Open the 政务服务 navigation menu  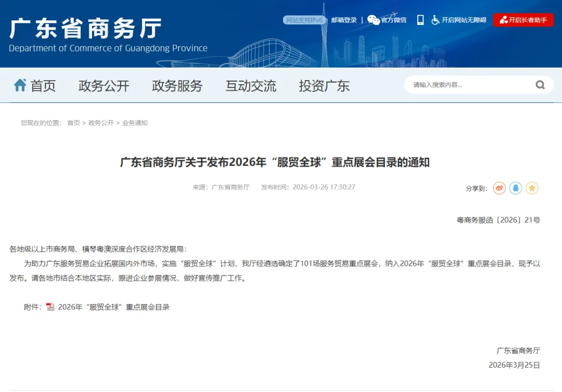(177, 86)
